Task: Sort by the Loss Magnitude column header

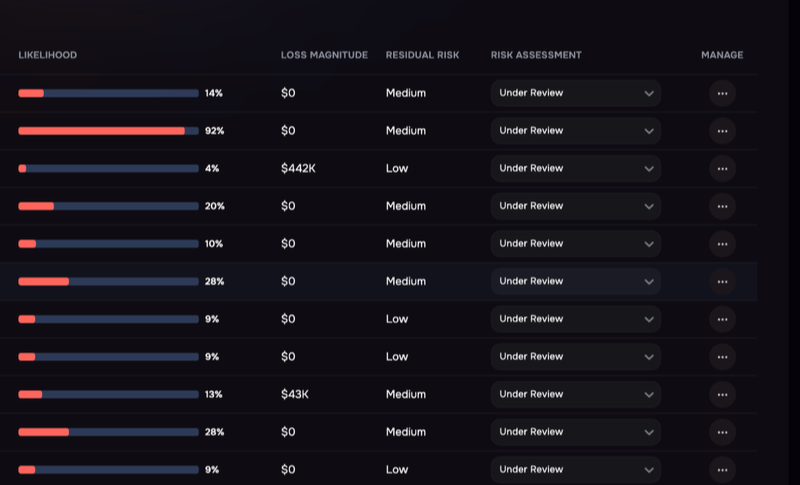Action: (324, 55)
